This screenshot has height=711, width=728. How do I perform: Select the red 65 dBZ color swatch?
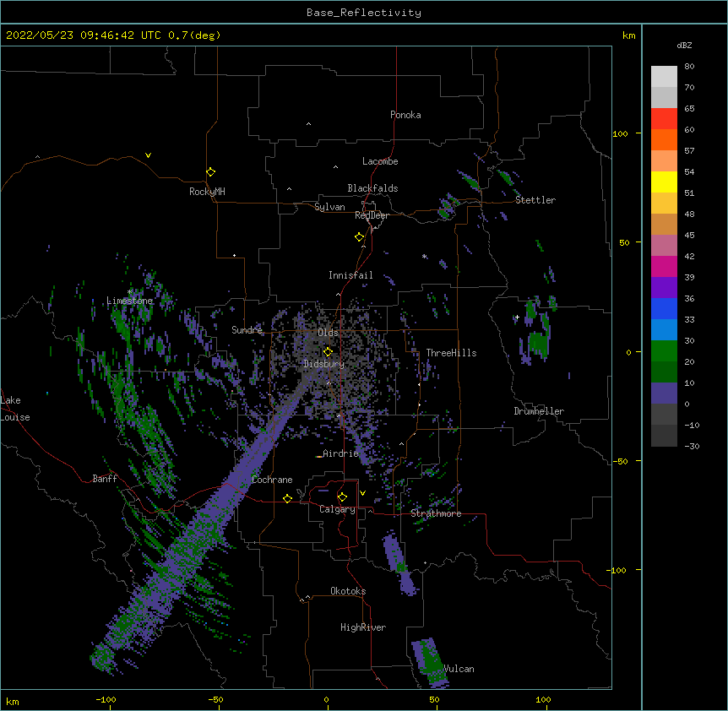click(664, 118)
